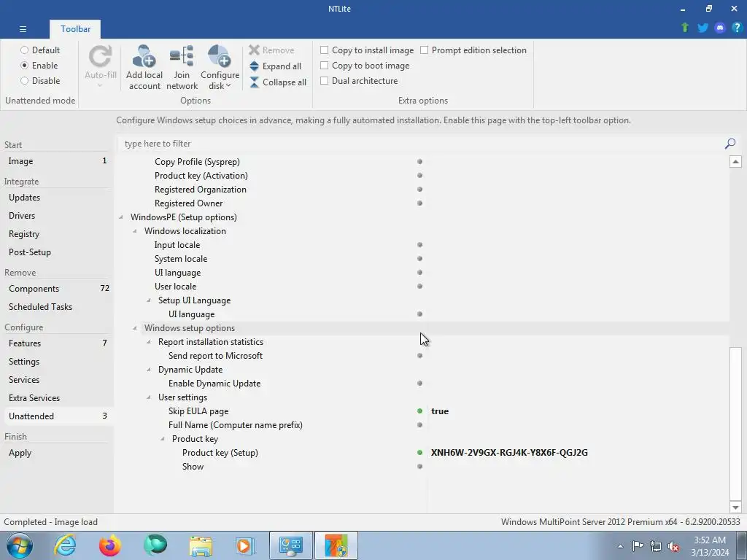
Task: Collapse Report installation statistics node
Action: coord(149,342)
